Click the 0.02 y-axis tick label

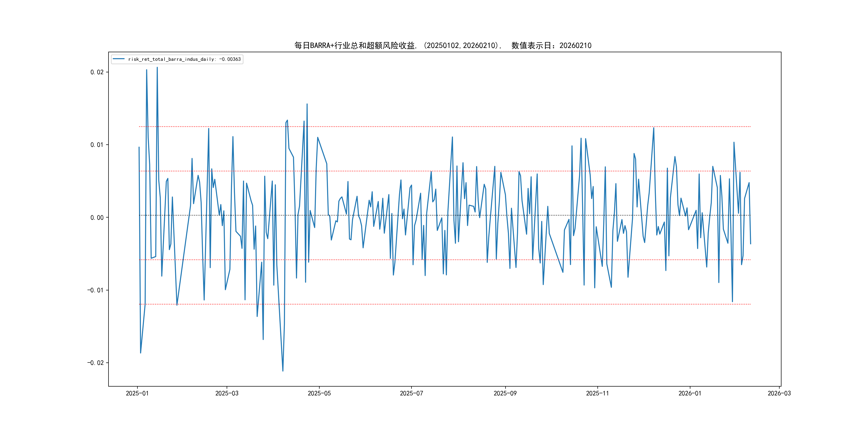point(97,72)
